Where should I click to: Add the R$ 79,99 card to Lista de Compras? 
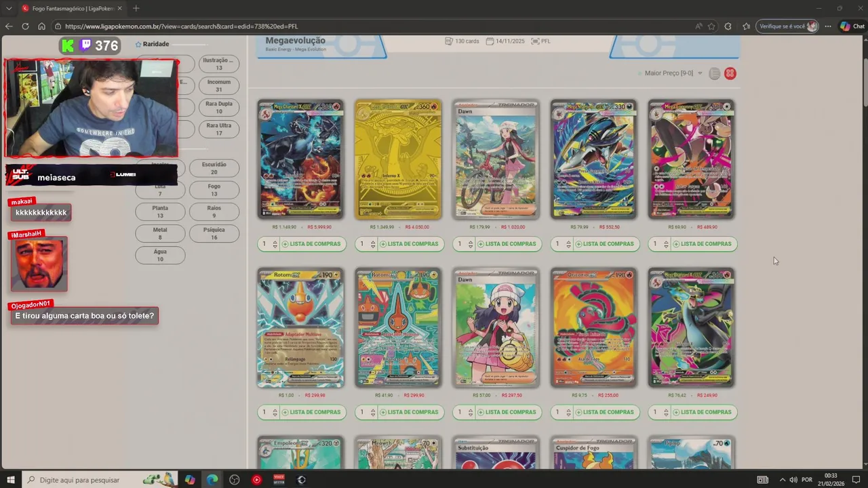click(x=604, y=244)
